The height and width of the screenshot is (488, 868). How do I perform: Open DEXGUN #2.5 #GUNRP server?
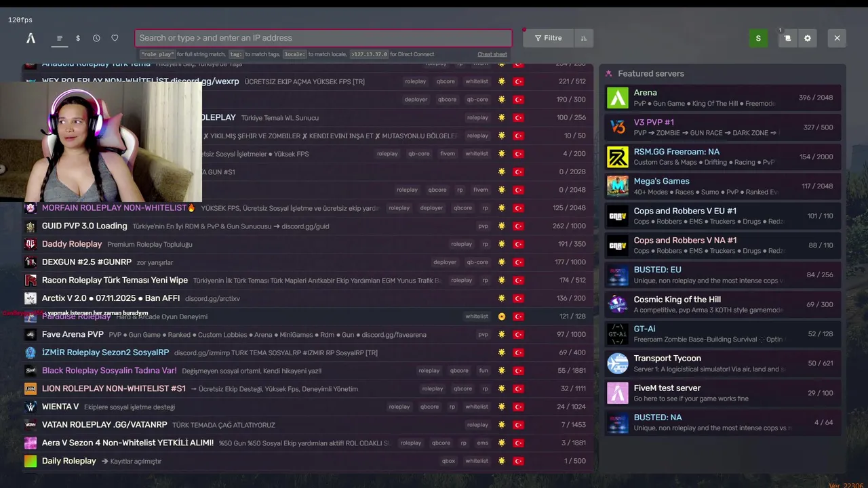click(x=308, y=262)
